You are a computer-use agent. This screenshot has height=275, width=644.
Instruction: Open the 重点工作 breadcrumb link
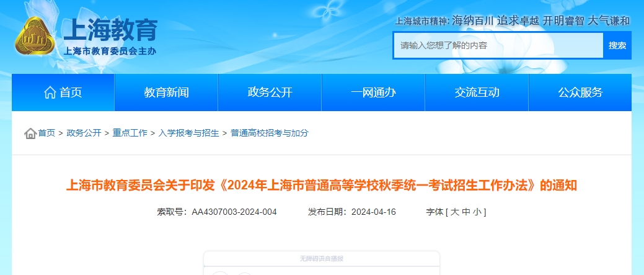[x=130, y=133]
